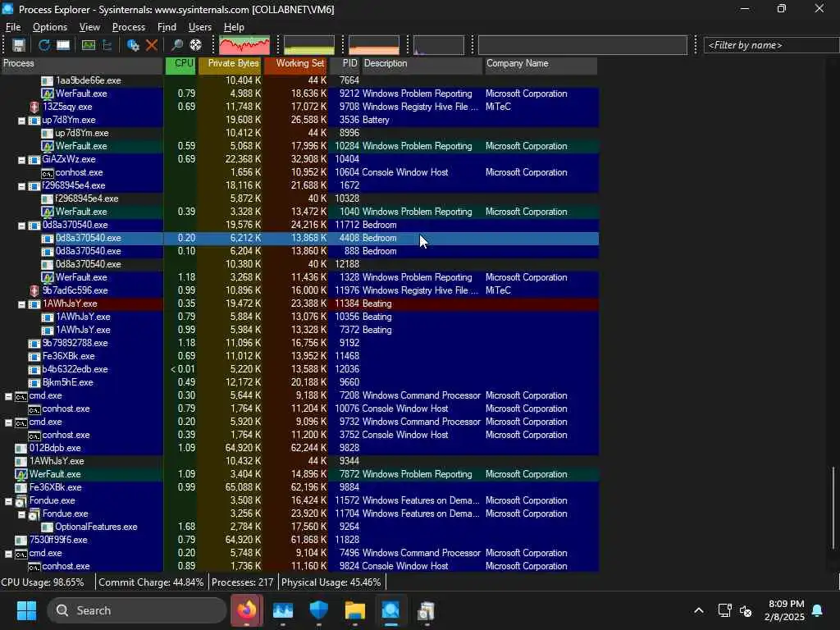
Task: Collapse the 1AWhJsY.exe parent node PID 11384
Action: point(21,304)
